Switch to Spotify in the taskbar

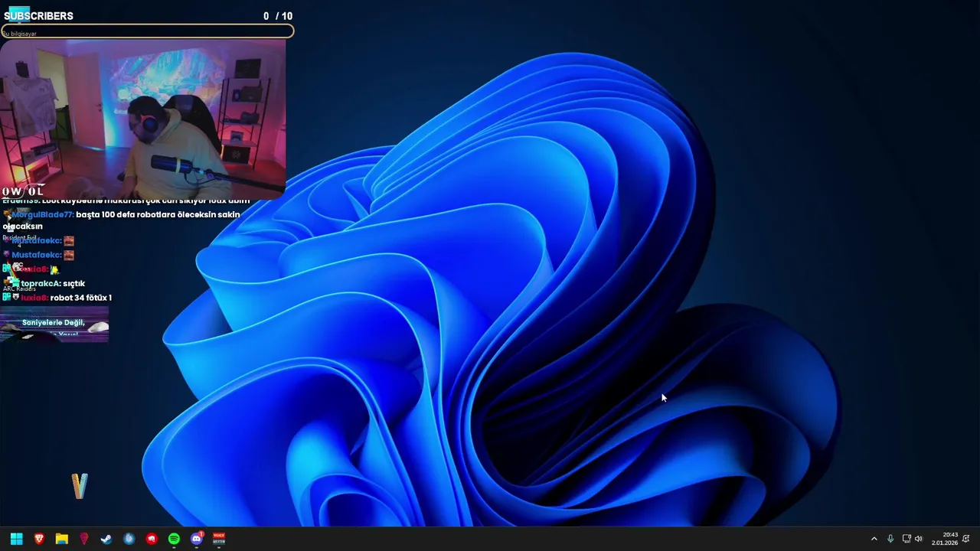(x=174, y=539)
